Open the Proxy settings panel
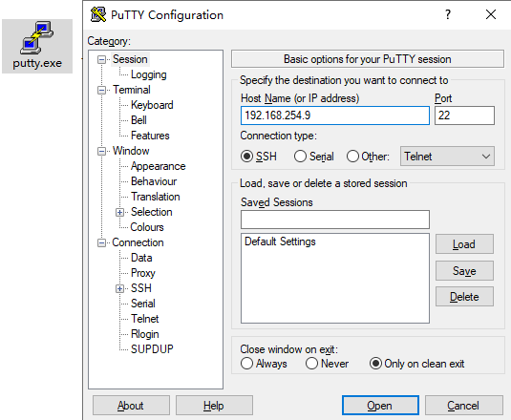Viewport: 511px width, 420px height. pyautogui.click(x=143, y=273)
